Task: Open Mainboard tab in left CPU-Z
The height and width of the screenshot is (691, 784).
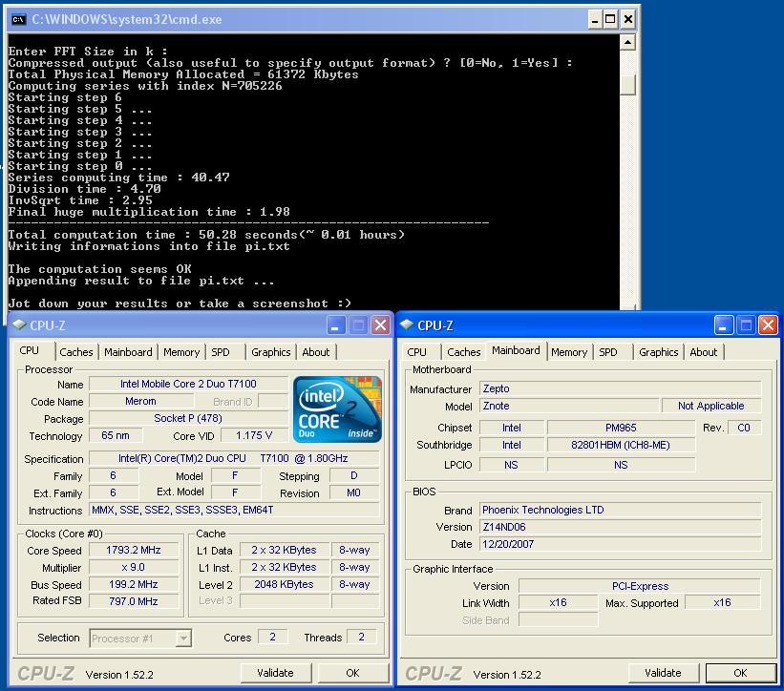Action: [128, 352]
